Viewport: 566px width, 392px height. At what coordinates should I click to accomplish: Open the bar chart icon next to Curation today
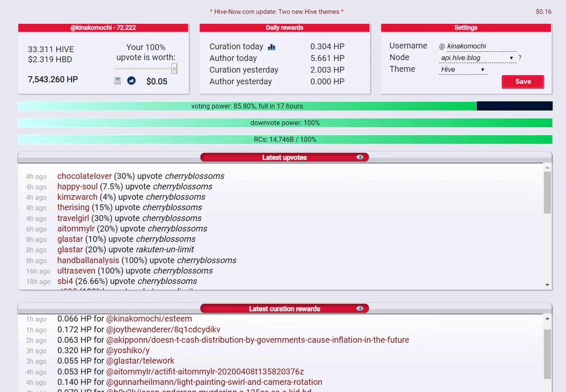272,47
